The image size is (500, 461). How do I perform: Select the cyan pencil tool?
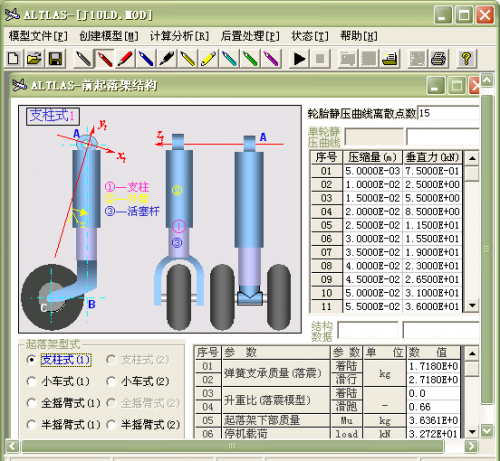[x=229, y=59]
